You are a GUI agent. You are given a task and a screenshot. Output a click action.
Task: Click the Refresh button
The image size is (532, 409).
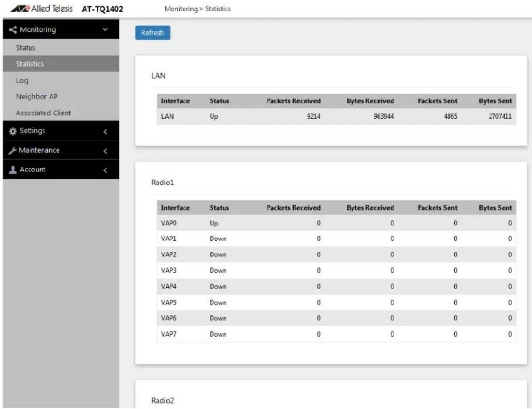[153, 33]
